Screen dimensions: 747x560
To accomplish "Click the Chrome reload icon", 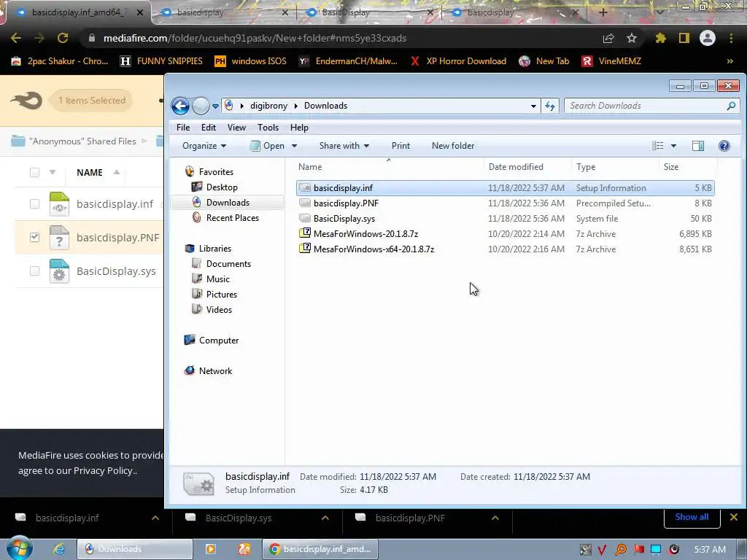I will [63, 38].
